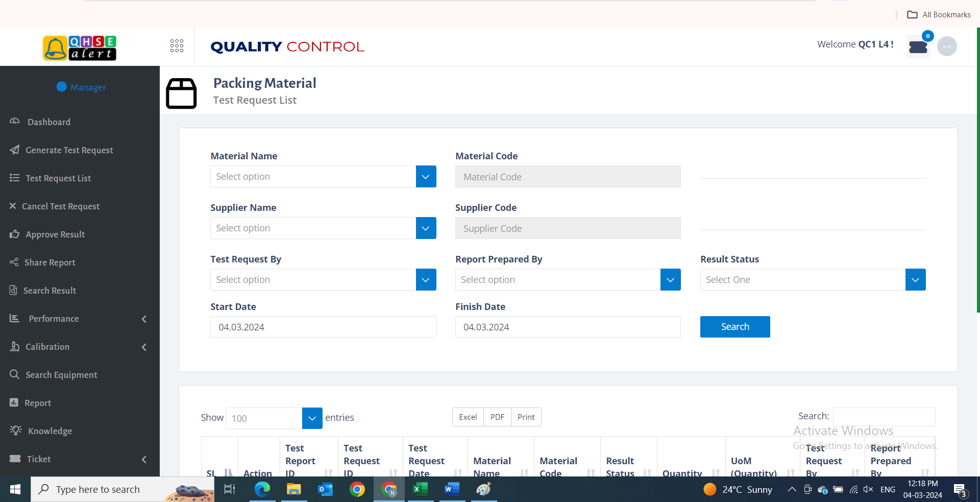Open the Dashboard from the sidebar icon
Screen dimensions: 980x502
(15, 122)
